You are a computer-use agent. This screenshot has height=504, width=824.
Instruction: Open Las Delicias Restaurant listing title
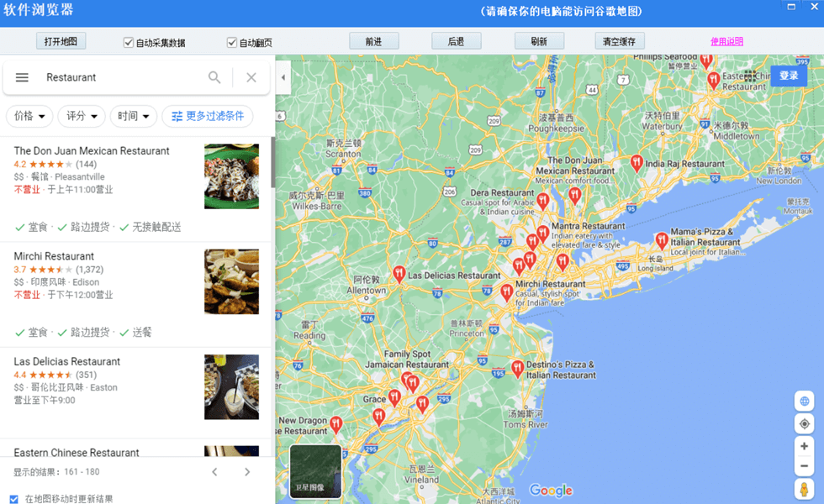[x=66, y=362]
